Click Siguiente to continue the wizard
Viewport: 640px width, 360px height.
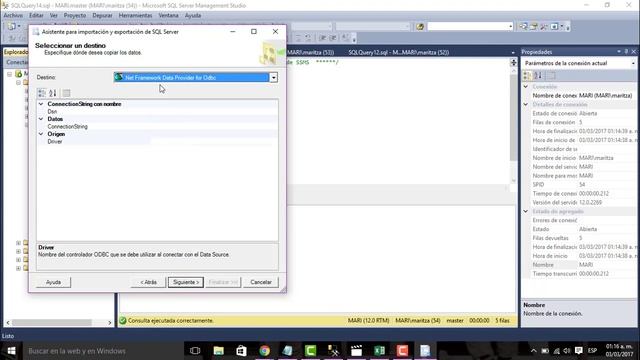pos(186,282)
